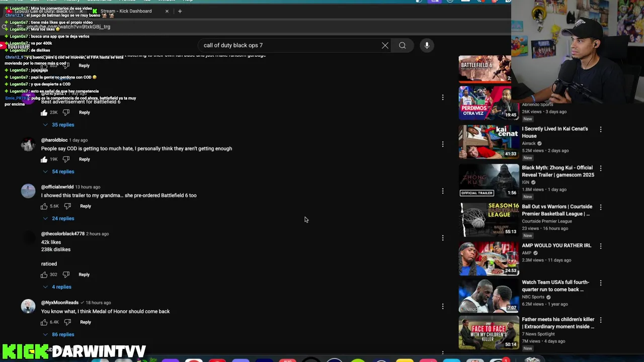The width and height of the screenshot is (644, 362).
Task: Reply to @officialxwrlld's comment
Action: [x=86, y=206]
